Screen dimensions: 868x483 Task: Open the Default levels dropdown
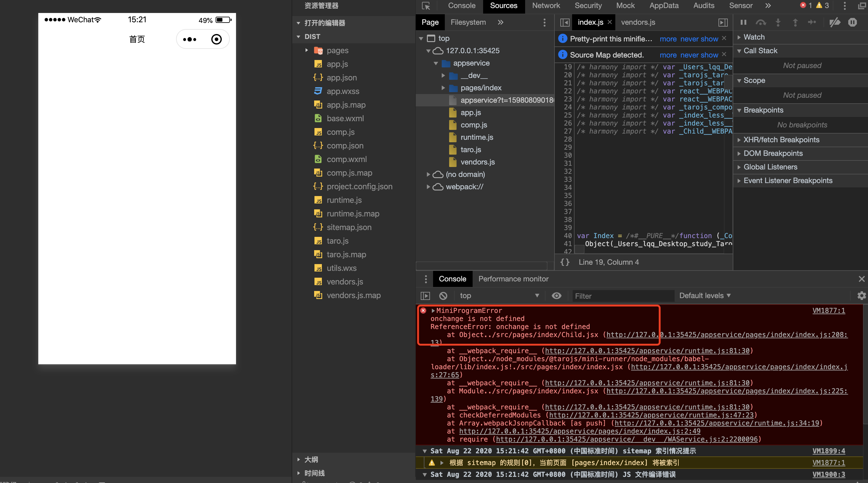705,296
